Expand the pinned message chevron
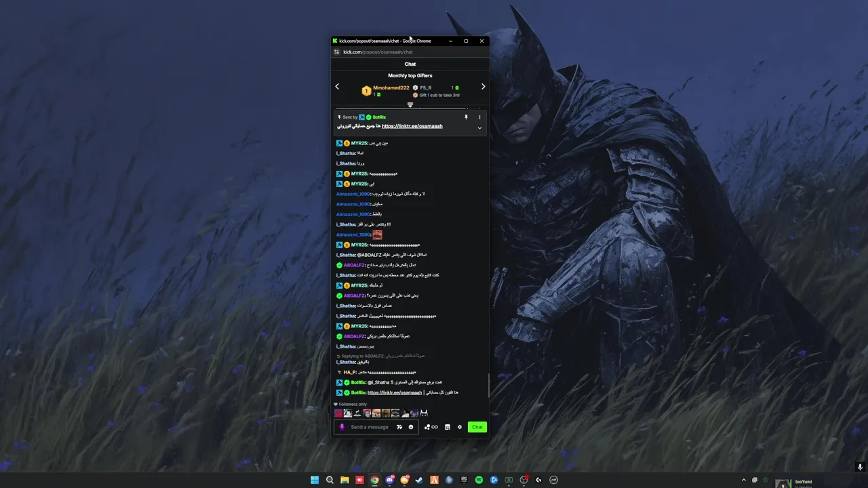 (x=479, y=128)
